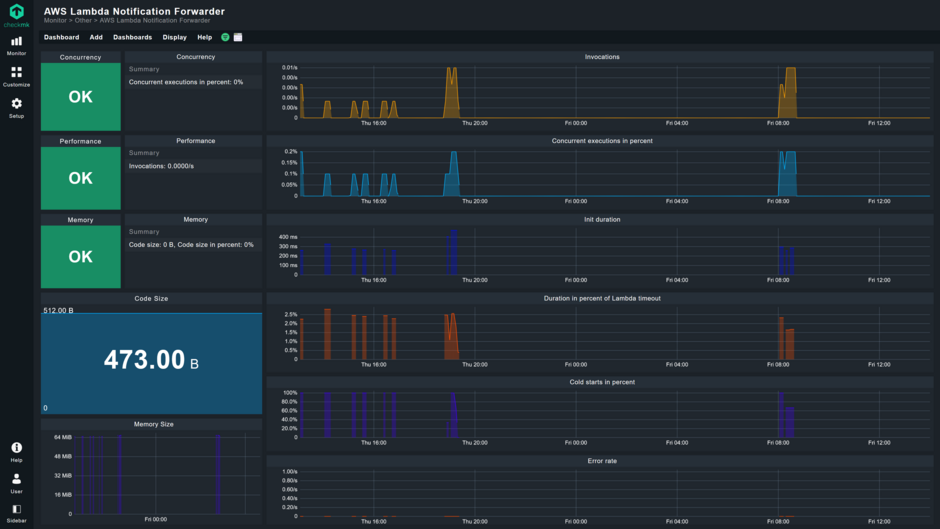Click the Invocations graph title
The width and height of the screenshot is (940, 529).
pos(602,57)
